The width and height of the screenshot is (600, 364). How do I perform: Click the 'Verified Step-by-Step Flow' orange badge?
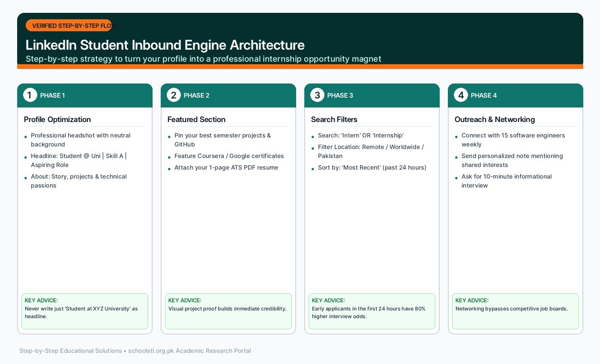click(69, 26)
